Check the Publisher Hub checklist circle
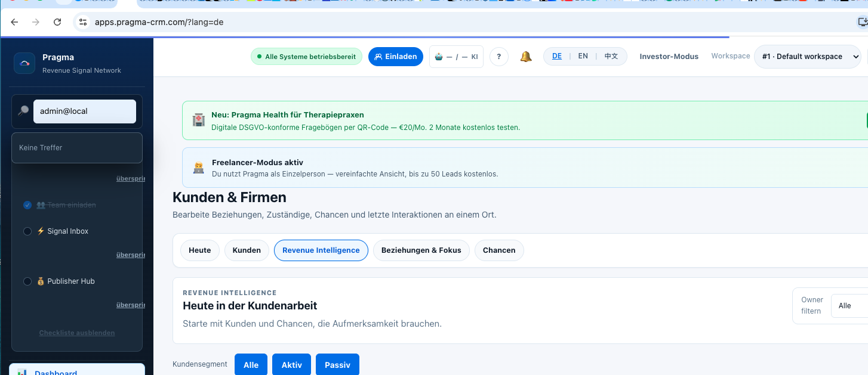This screenshot has width=868, height=375. 27,281
